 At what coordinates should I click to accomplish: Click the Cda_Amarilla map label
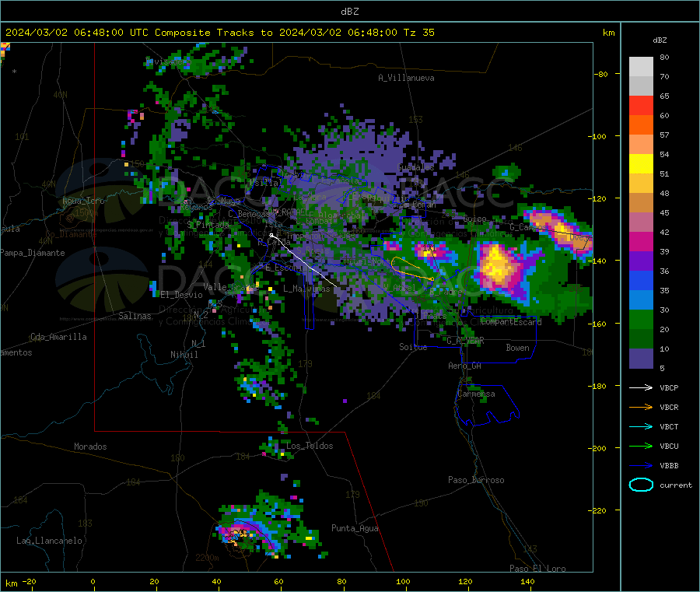59,337
